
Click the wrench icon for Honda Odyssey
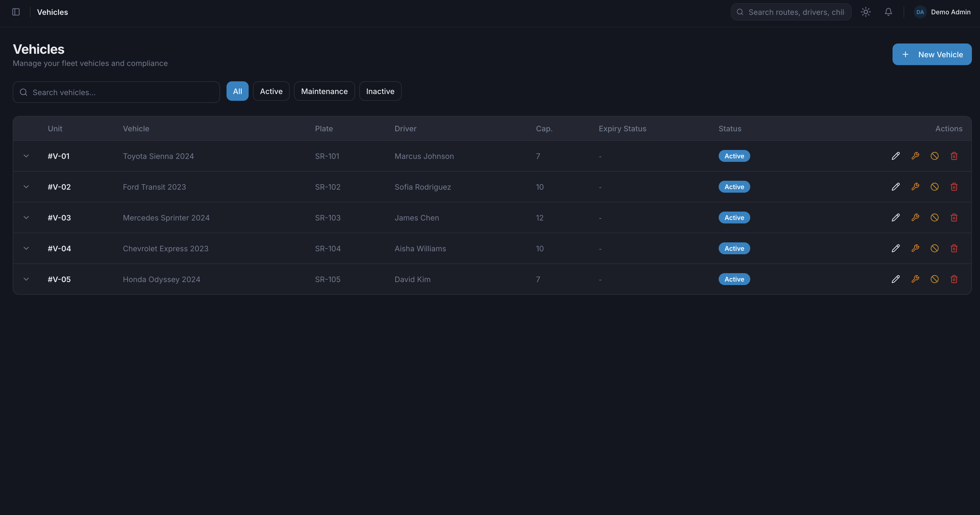(915, 279)
